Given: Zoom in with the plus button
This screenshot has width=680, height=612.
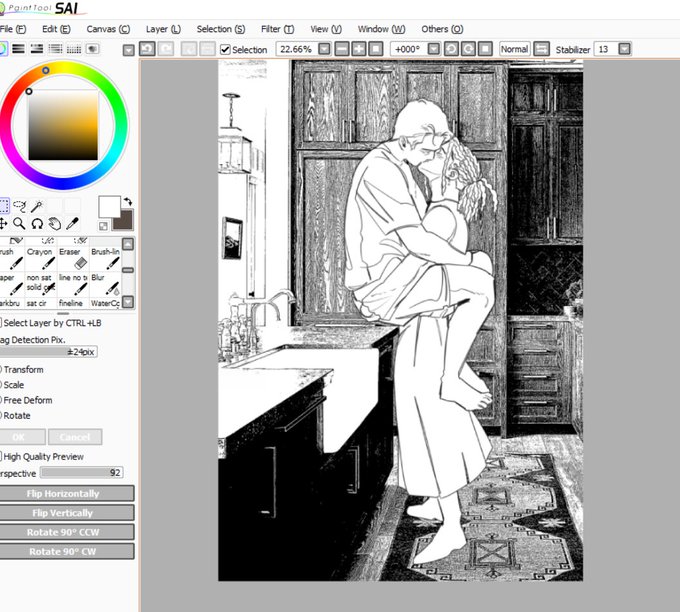Looking at the screenshot, I should pyautogui.click(x=359, y=49).
